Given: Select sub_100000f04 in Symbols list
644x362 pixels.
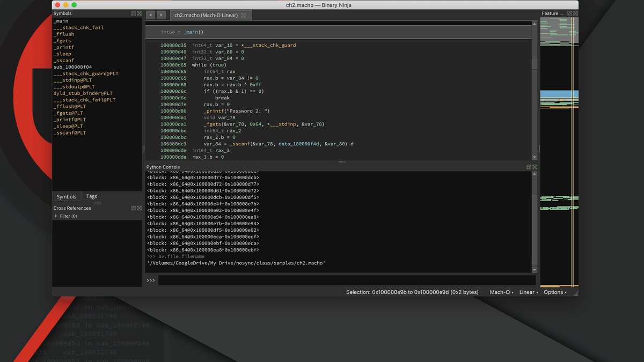Looking at the screenshot, I should (72, 67).
